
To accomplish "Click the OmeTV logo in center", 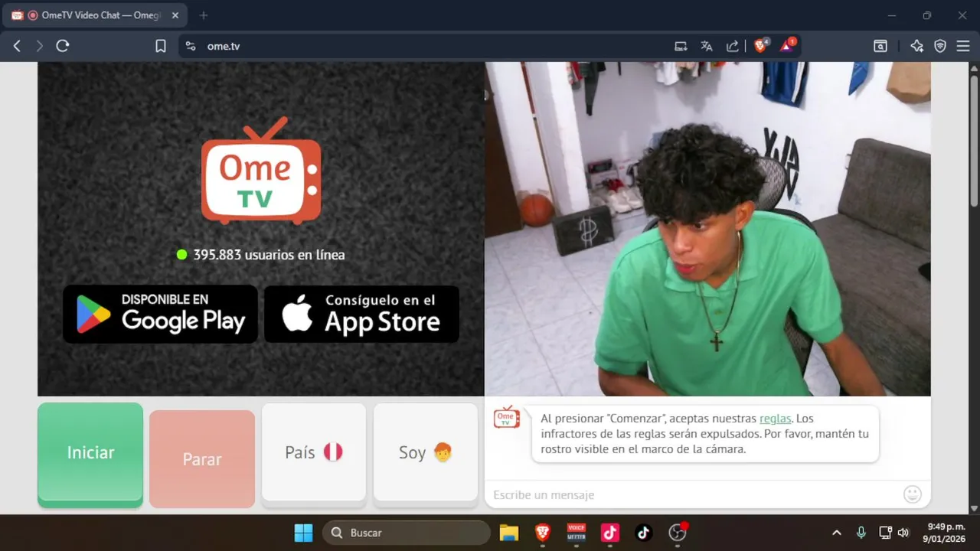I will click(261, 171).
